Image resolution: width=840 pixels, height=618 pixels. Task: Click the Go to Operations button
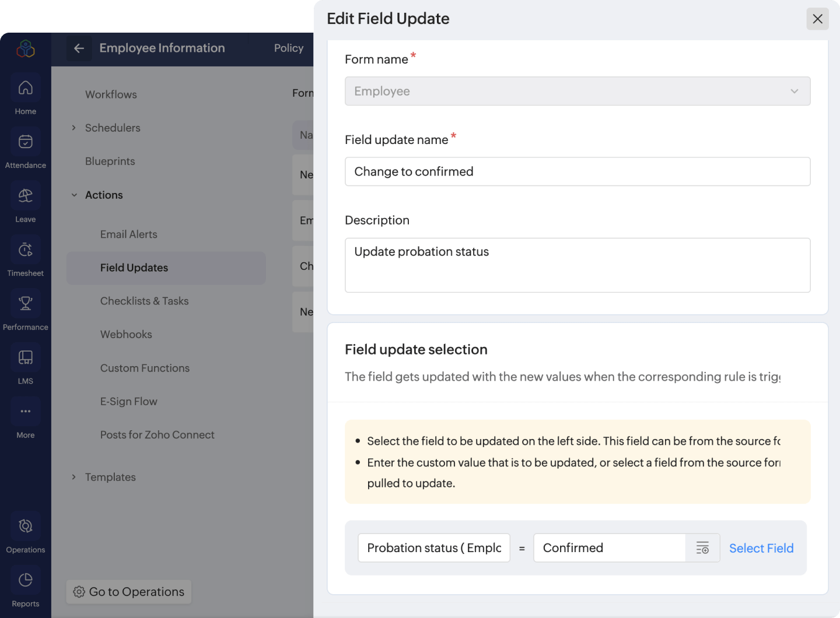click(x=129, y=592)
